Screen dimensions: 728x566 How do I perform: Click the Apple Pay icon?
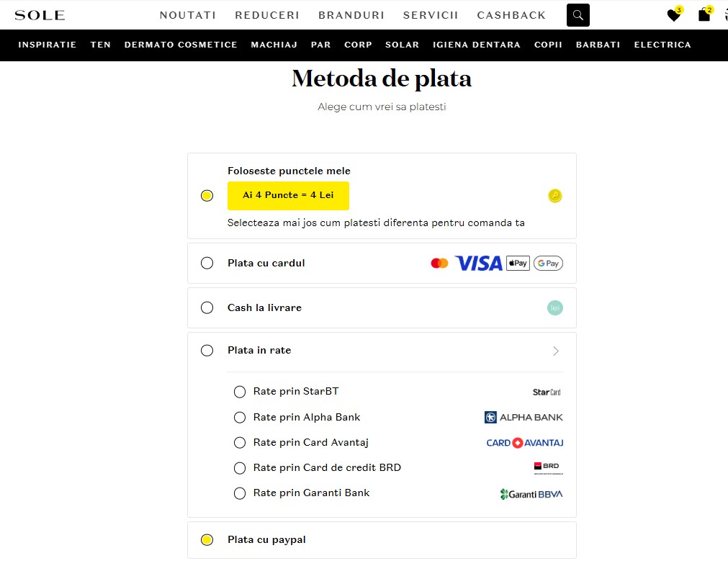click(x=518, y=264)
